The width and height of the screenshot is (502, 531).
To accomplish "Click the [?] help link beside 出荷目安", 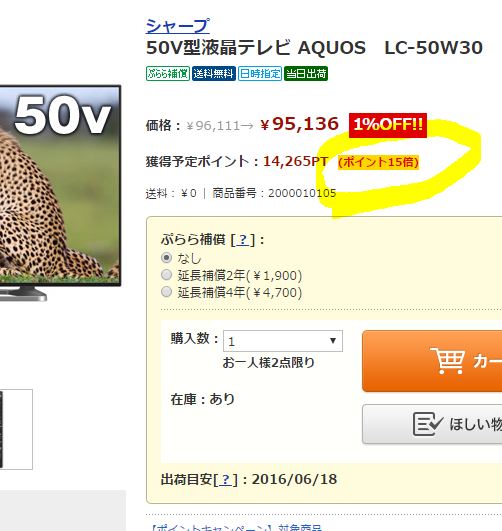I will (226, 479).
